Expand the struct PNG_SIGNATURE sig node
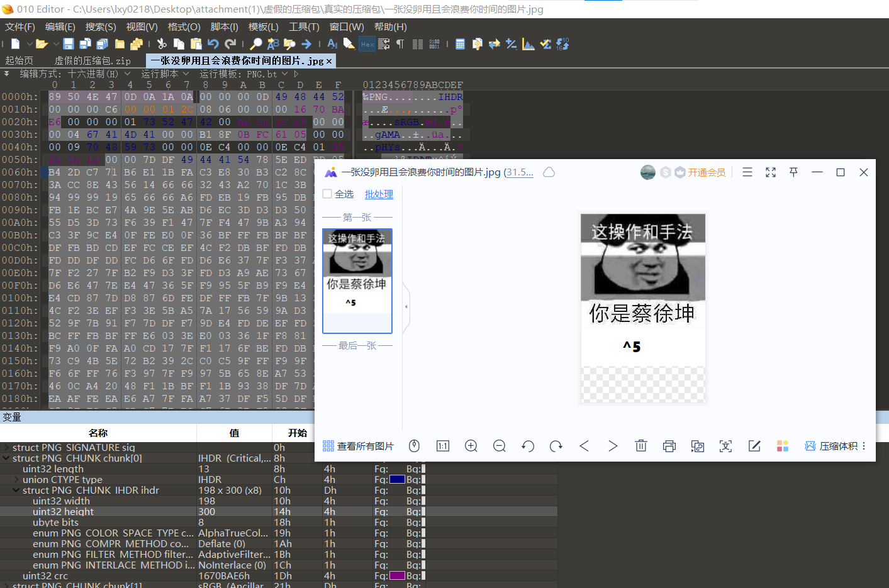 click(x=6, y=448)
